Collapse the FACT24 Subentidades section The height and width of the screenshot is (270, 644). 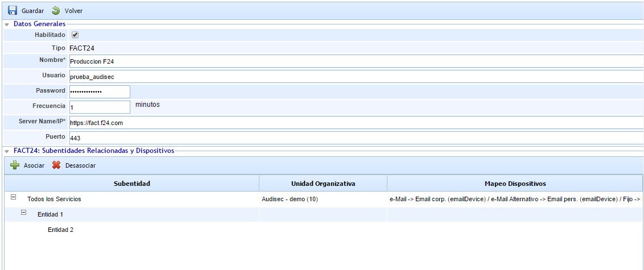point(7,151)
